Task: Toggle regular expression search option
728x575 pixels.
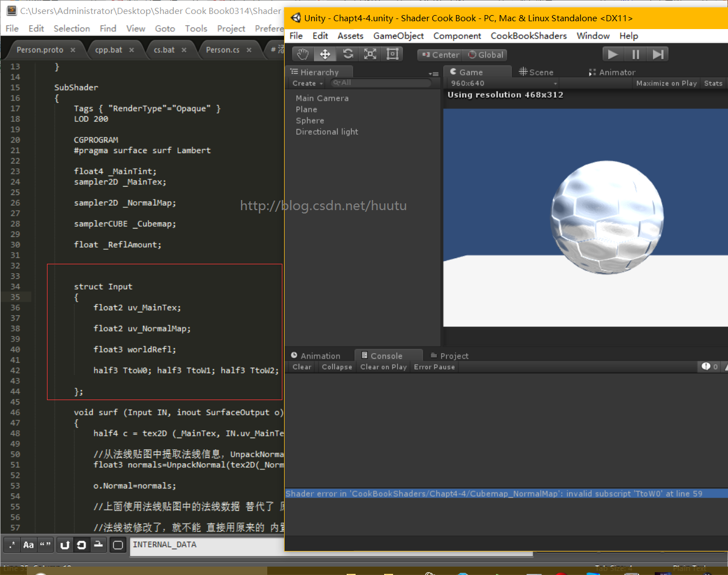Action: 12,545
